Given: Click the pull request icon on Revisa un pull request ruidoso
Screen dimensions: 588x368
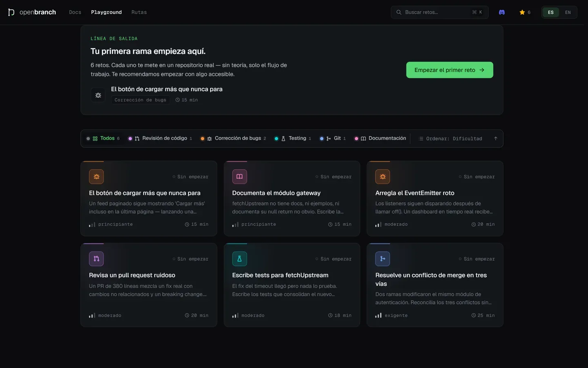Looking at the screenshot, I should (96, 259).
